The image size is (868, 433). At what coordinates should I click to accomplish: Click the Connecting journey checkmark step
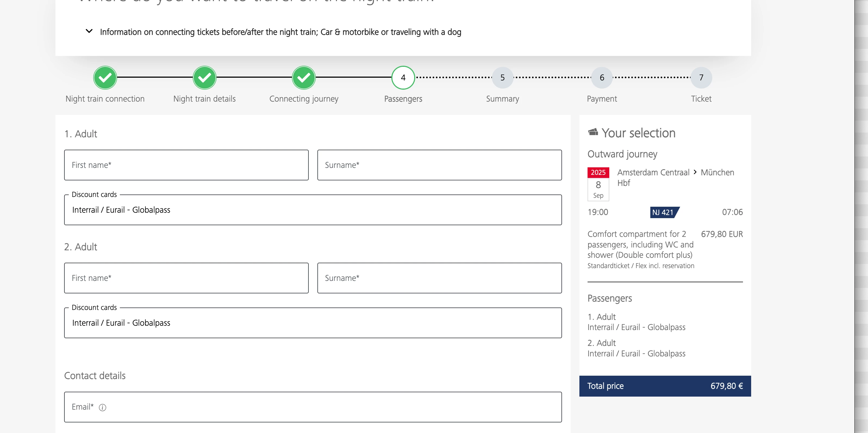tap(304, 77)
